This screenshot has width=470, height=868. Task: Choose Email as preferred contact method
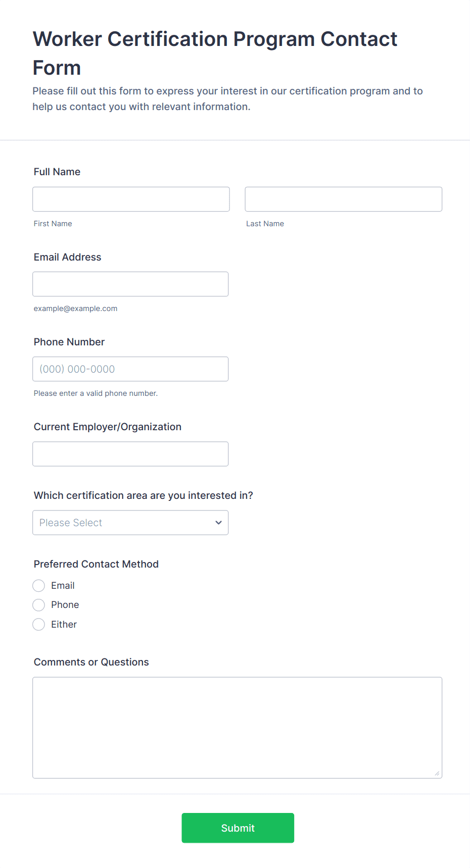click(x=39, y=585)
